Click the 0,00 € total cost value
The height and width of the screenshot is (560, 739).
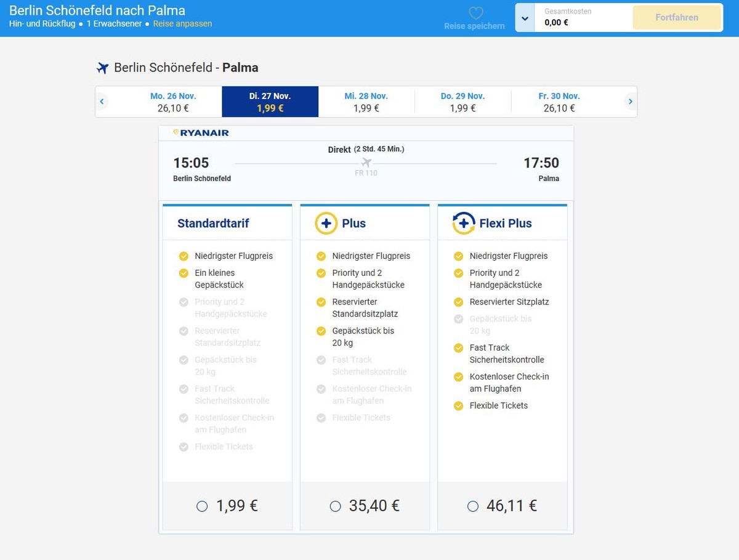(x=556, y=23)
